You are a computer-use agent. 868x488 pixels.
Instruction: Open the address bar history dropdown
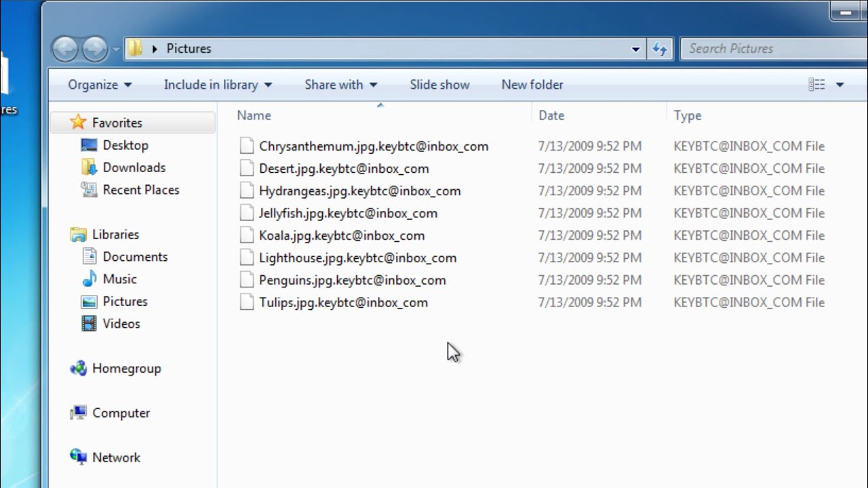point(635,49)
